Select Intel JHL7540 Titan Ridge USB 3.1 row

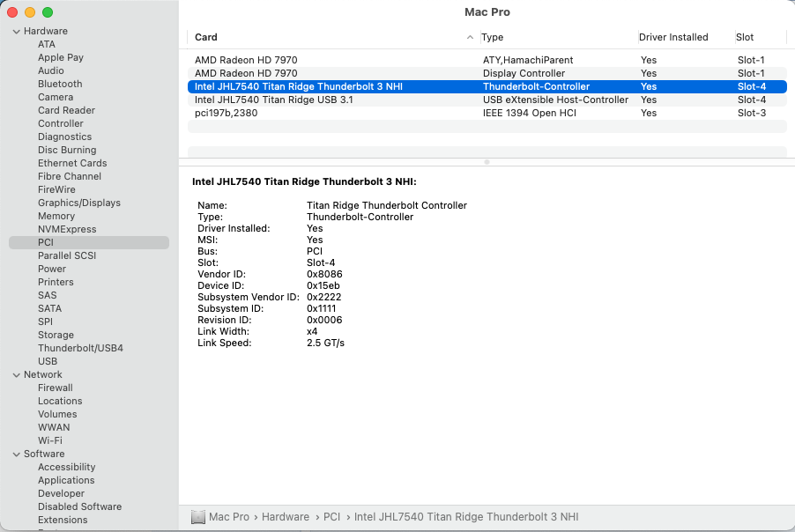487,100
